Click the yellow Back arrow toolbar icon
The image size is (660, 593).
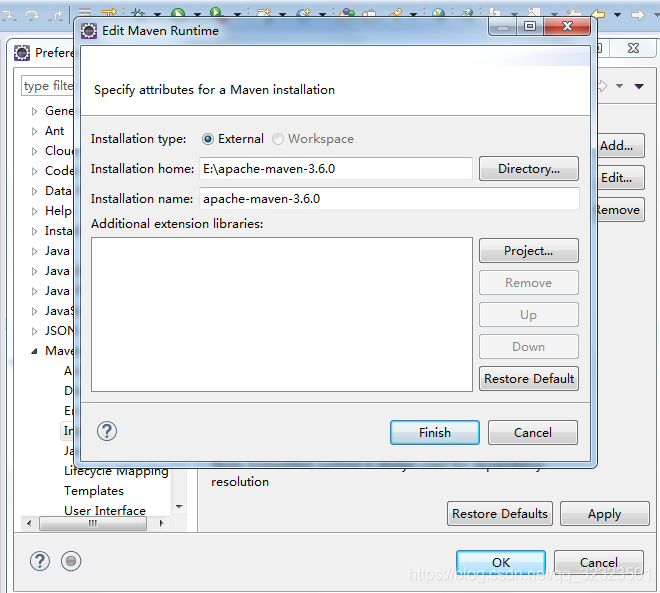(x=598, y=15)
